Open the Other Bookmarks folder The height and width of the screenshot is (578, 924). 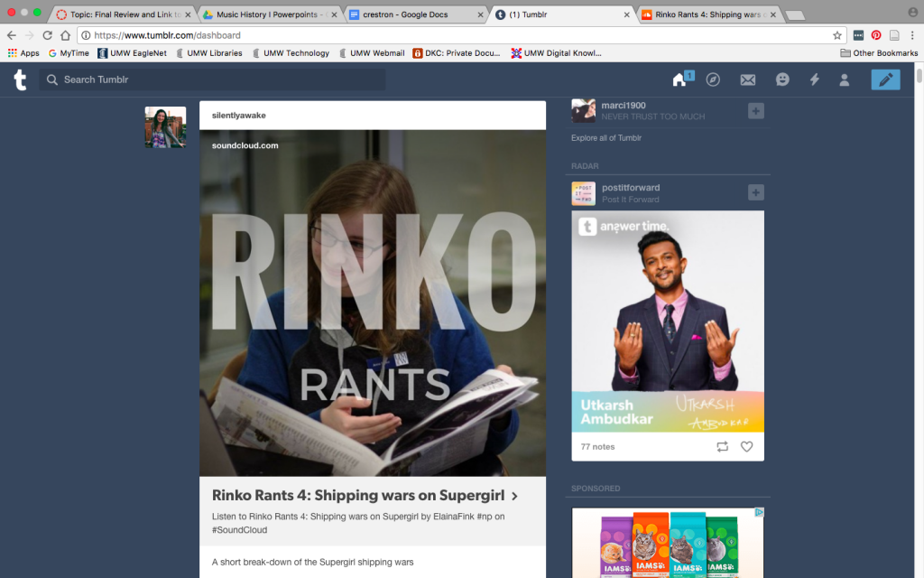click(879, 53)
